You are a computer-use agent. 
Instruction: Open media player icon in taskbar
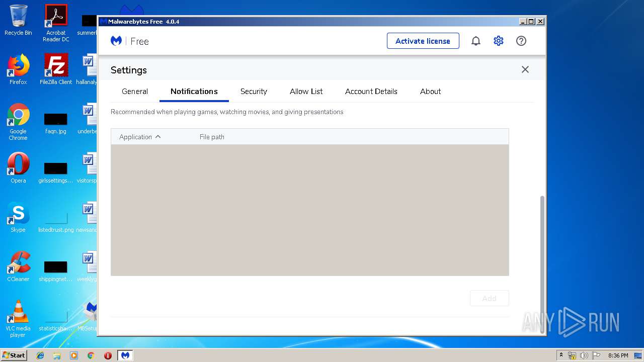(x=74, y=355)
